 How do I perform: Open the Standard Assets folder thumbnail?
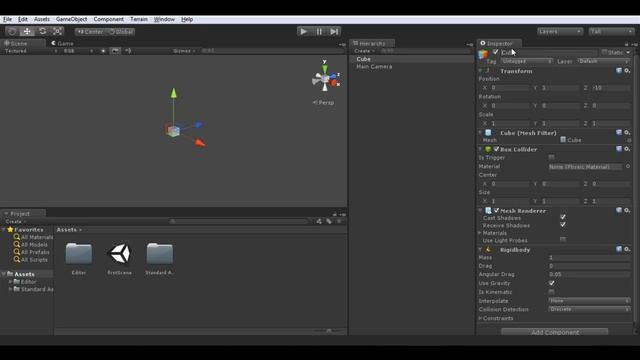pos(160,254)
